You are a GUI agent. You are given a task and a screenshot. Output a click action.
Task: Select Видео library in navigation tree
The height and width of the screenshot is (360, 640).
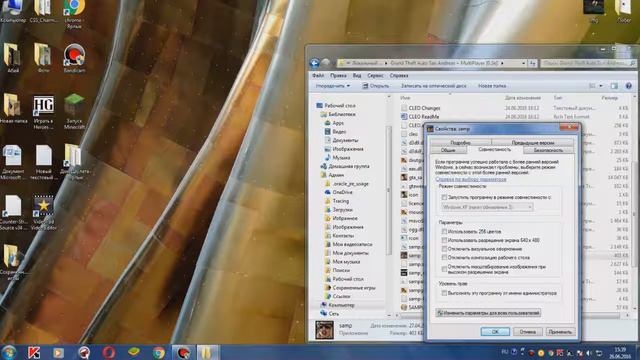[336, 131]
